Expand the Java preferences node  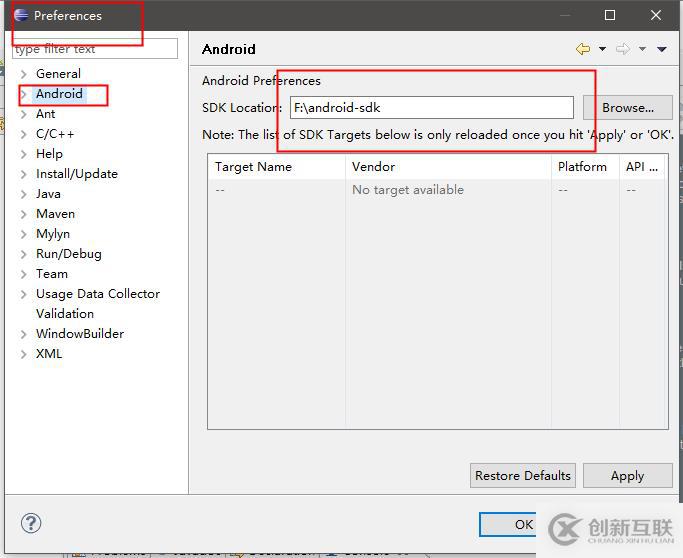[x=24, y=194]
